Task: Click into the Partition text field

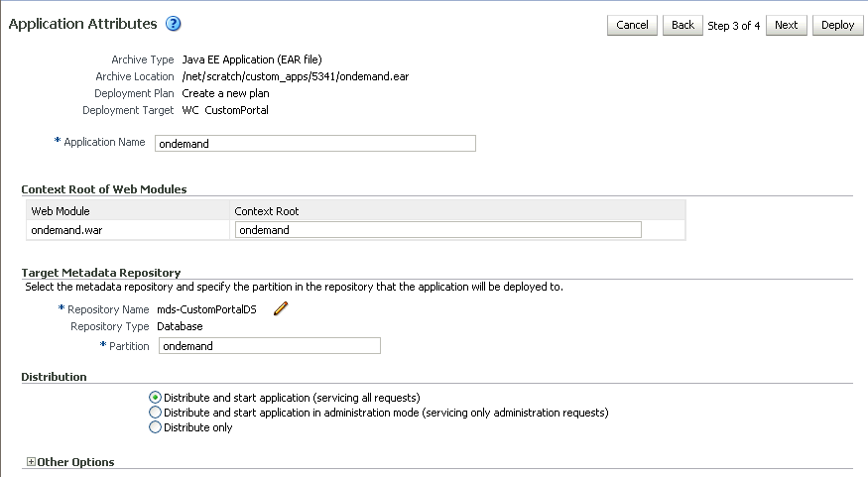Action: point(269,346)
